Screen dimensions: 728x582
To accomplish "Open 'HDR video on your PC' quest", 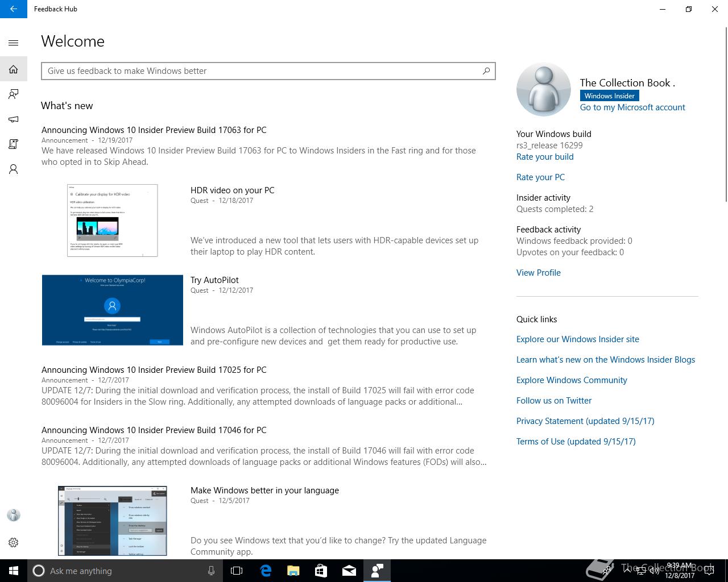I will coord(233,190).
